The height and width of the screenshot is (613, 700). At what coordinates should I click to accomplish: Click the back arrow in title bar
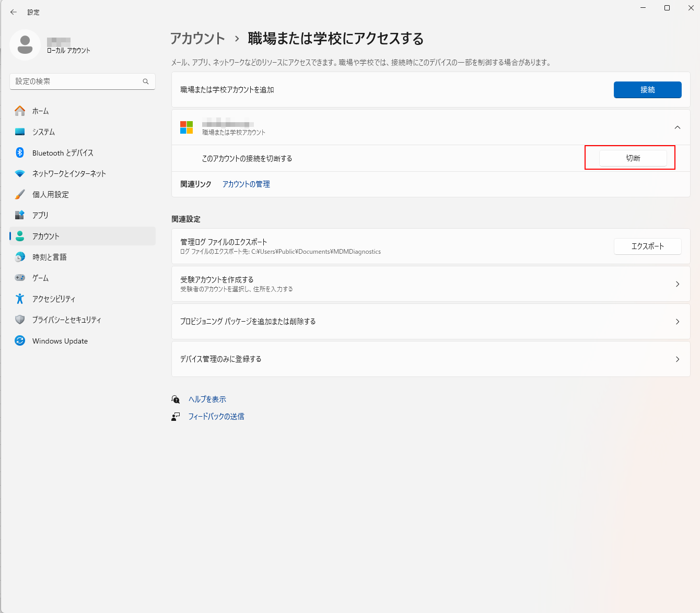coord(14,12)
